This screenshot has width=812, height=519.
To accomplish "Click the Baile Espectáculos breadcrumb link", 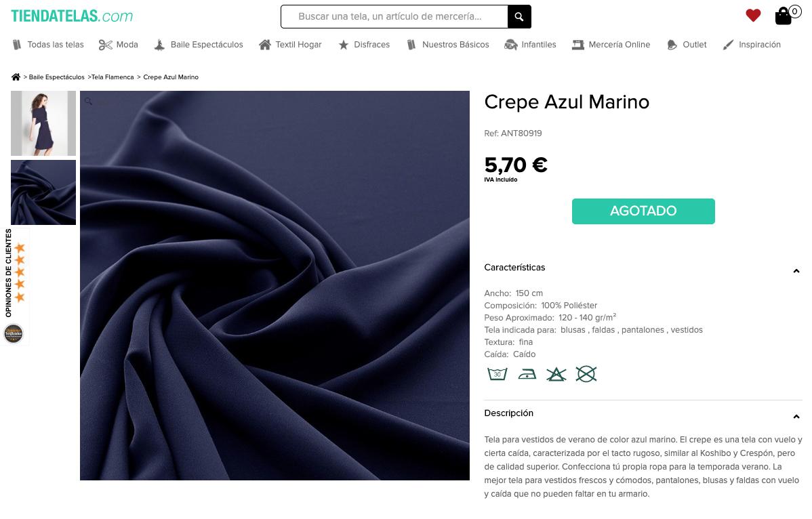I will point(56,77).
